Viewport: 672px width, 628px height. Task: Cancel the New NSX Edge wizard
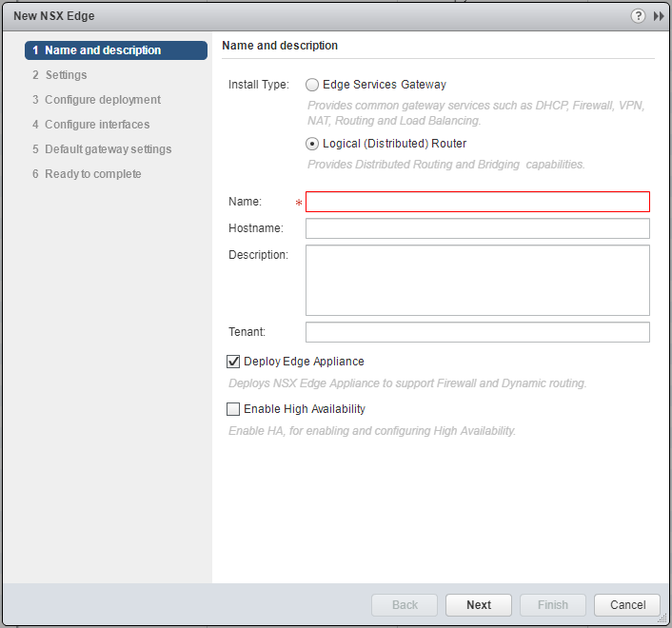point(627,605)
